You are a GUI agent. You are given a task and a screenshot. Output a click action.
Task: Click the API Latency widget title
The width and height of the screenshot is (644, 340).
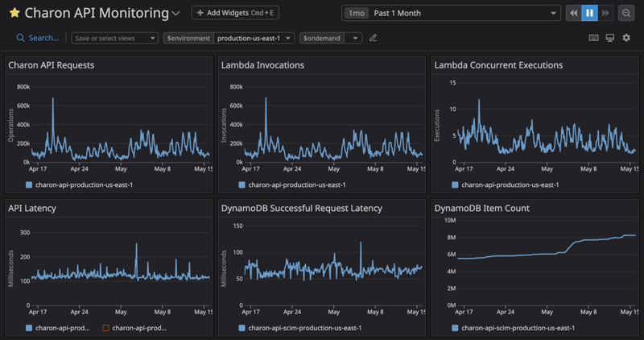[32, 208]
